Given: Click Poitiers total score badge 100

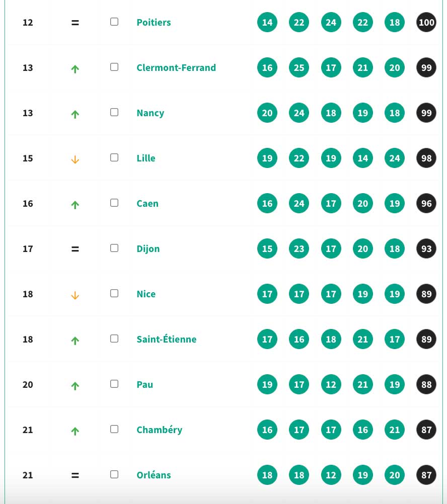Looking at the screenshot, I should coord(426,22).
